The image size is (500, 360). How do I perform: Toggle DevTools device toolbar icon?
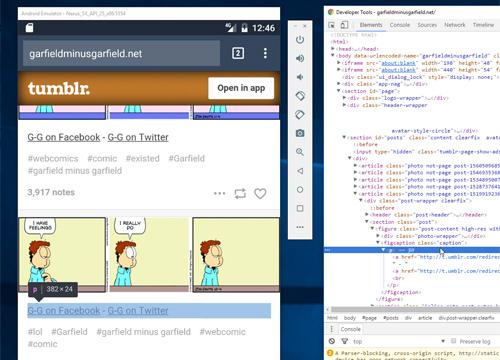344,25
